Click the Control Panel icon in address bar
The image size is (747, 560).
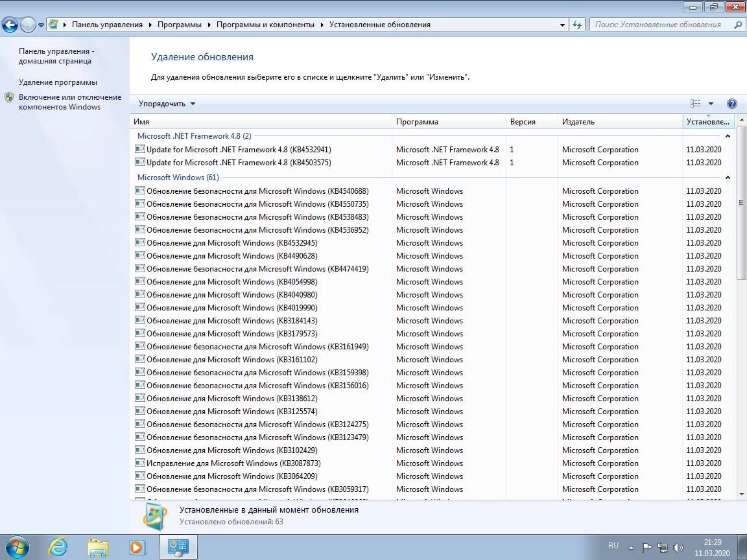click(x=53, y=24)
